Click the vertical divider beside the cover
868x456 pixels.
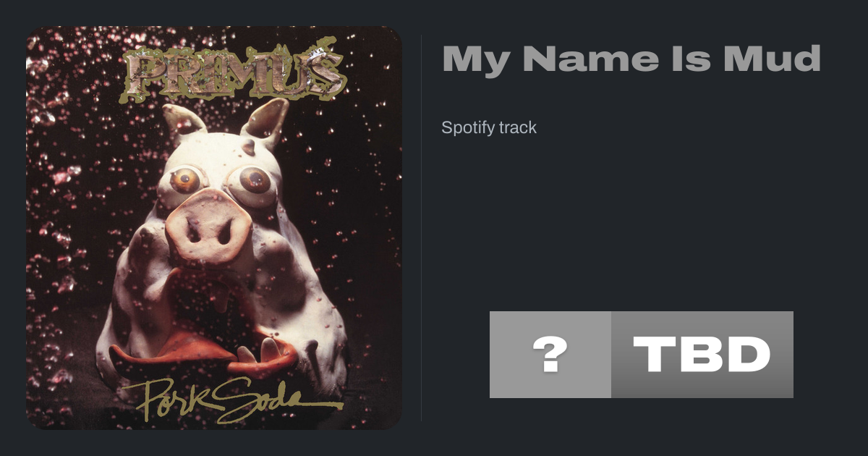point(422,228)
